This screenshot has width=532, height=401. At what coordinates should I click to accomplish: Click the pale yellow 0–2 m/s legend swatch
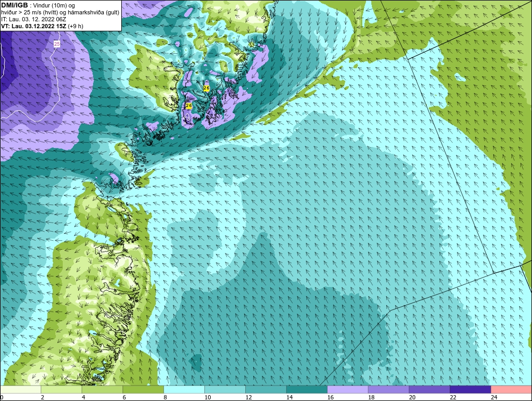[x=21, y=389]
